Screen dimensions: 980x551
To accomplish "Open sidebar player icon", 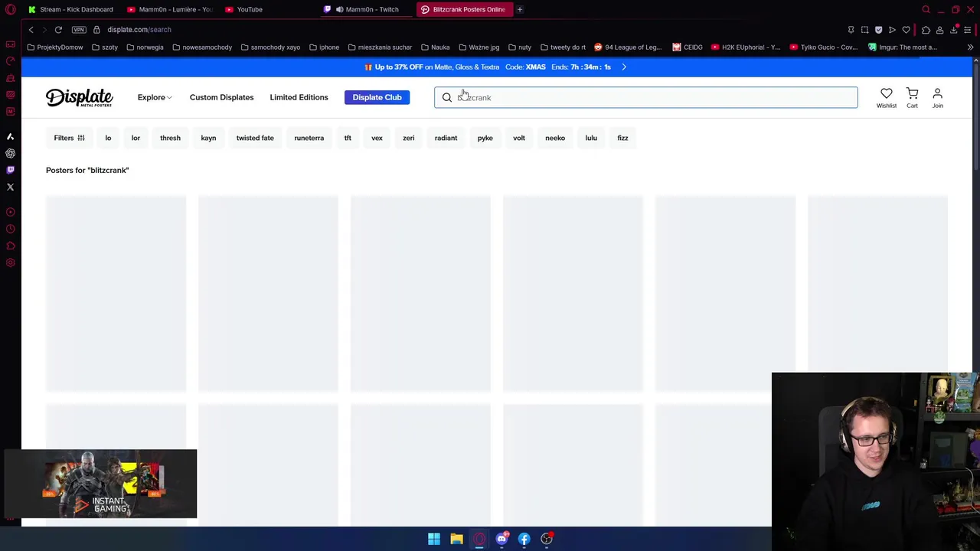I will (x=10, y=212).
